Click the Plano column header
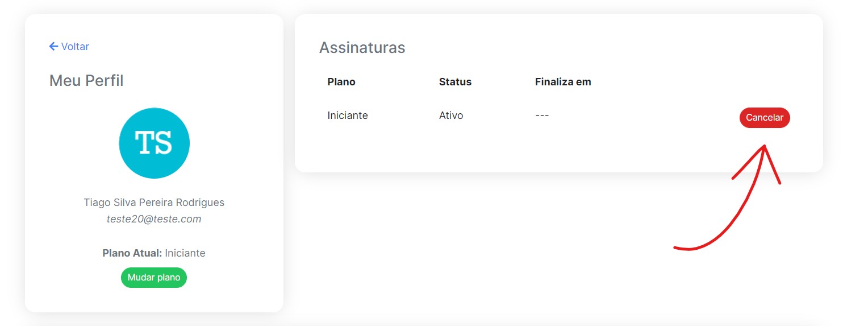The width and height of the screenshot is (868, 326). click(x=341, y=82)
